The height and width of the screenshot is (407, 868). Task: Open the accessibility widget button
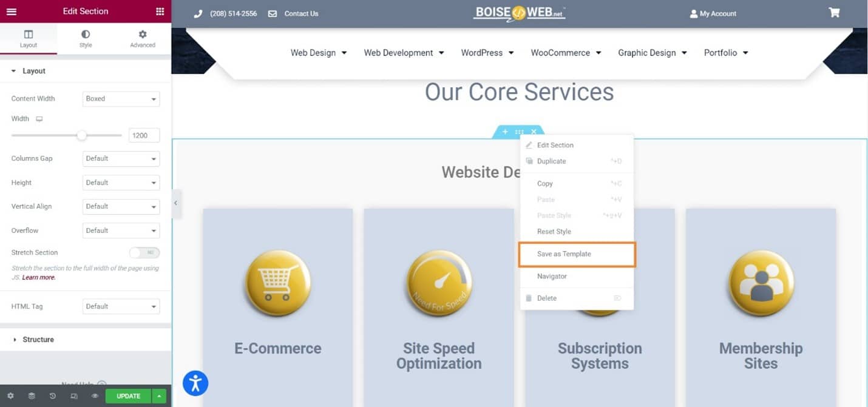(x=195, y=383)
